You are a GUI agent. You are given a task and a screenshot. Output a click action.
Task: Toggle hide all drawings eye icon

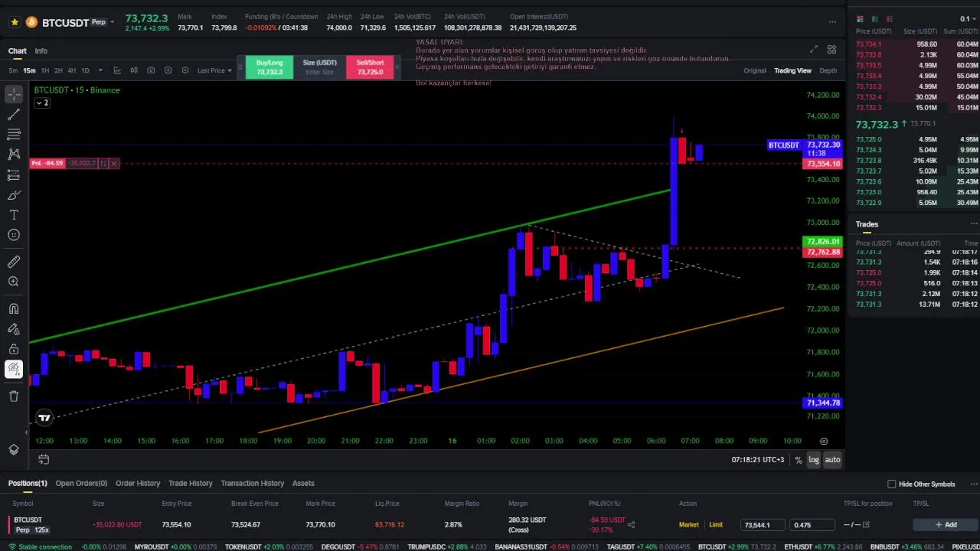pyautogui.click(x=14, y=369)
